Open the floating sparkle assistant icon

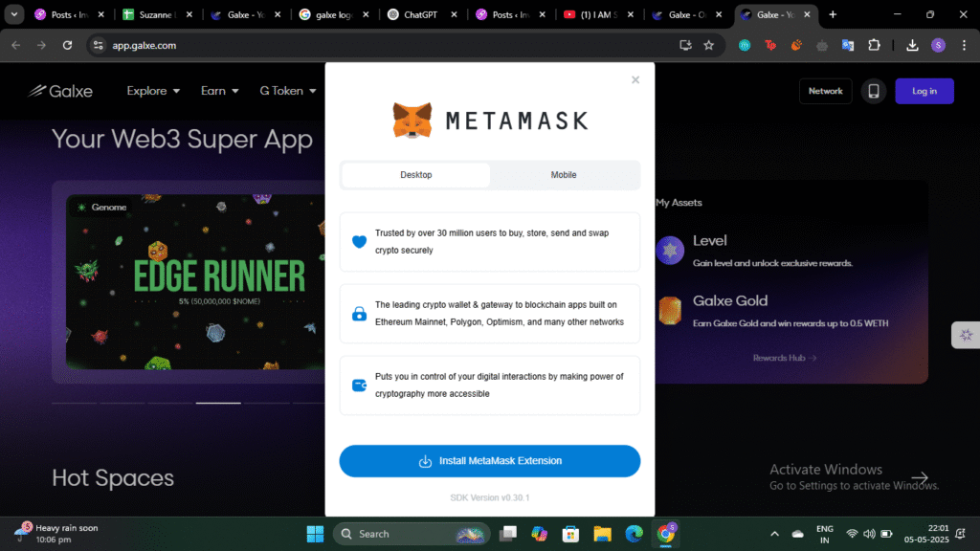[x=966, y=336]
